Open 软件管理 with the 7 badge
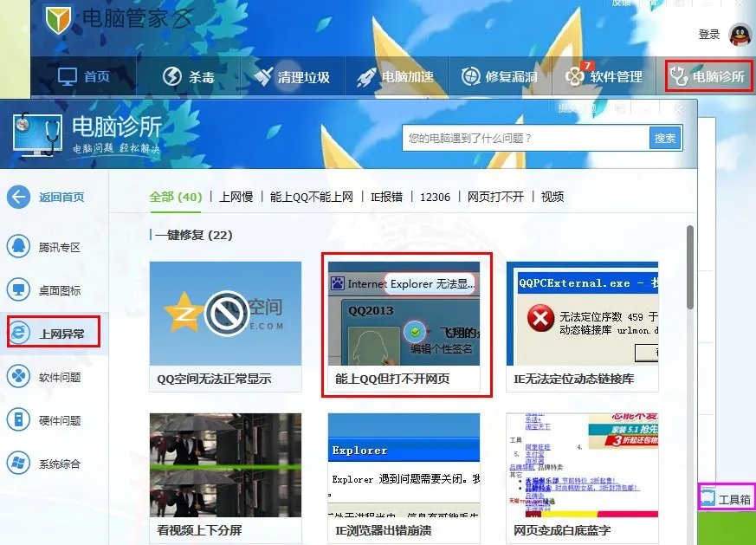756x545 pixels. (x=604, y=76)
